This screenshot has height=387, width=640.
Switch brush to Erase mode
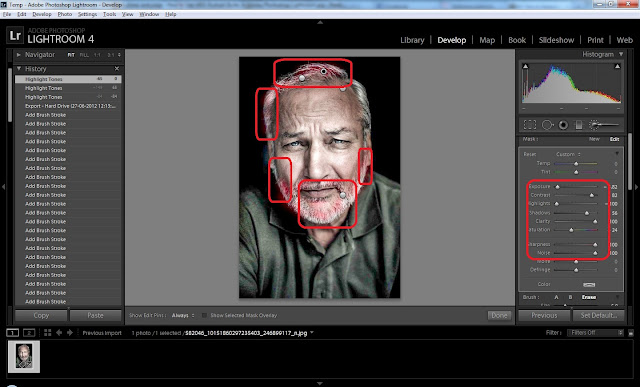[589, 297]
